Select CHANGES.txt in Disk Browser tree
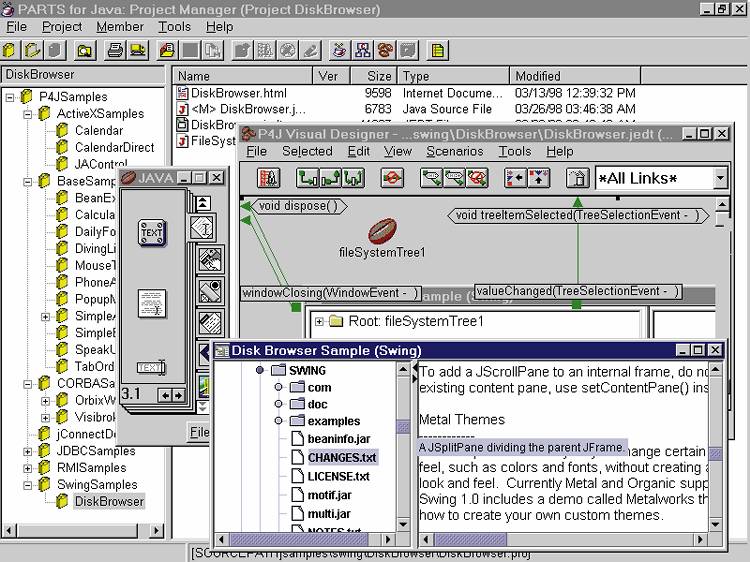750x562 pixels. point(342,458)
